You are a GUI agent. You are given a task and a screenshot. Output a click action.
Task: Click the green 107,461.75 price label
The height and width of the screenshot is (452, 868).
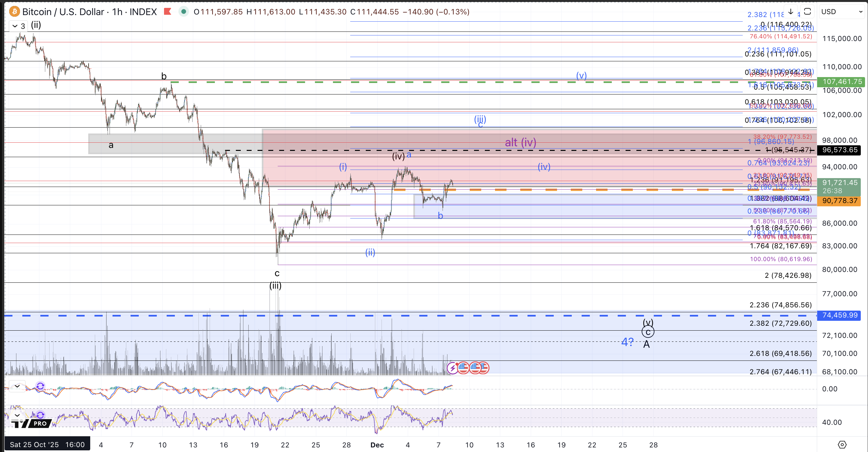841,81
